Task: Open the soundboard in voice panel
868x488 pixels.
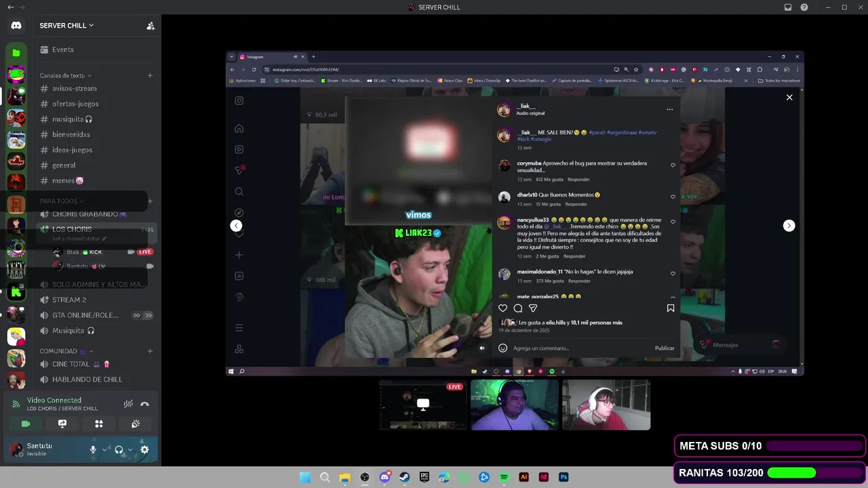Action: click(136, 424)
